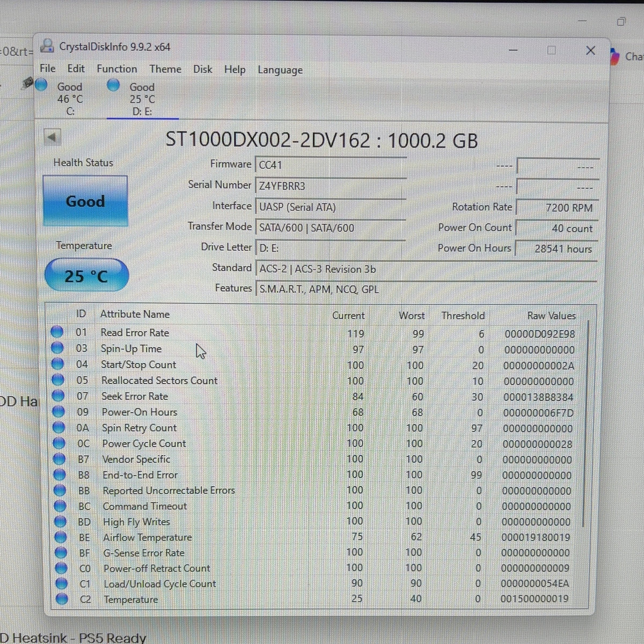644x644 pixels.
Task: Click status icon for Airflow Temperature
Action: click(61, 537)
